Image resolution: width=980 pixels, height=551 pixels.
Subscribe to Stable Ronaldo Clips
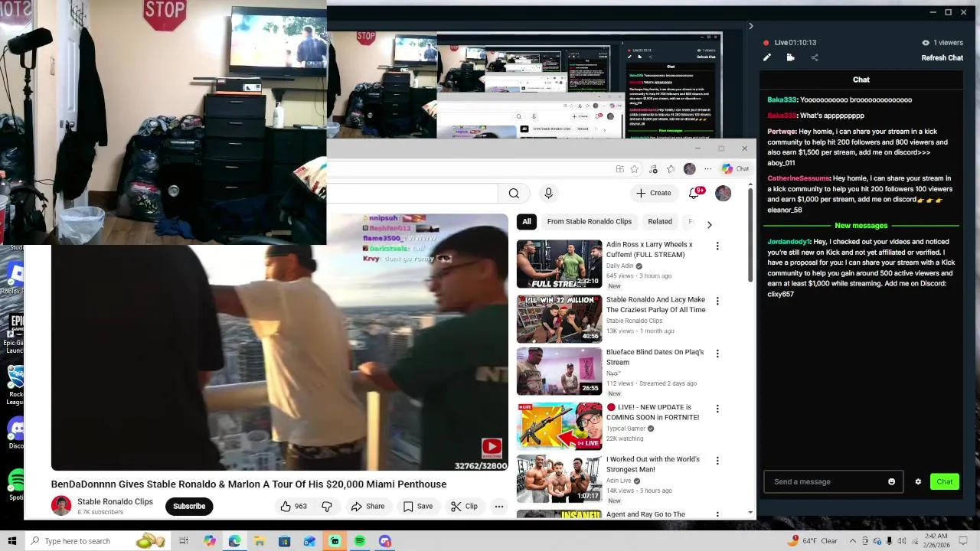(x=189, y=506)
